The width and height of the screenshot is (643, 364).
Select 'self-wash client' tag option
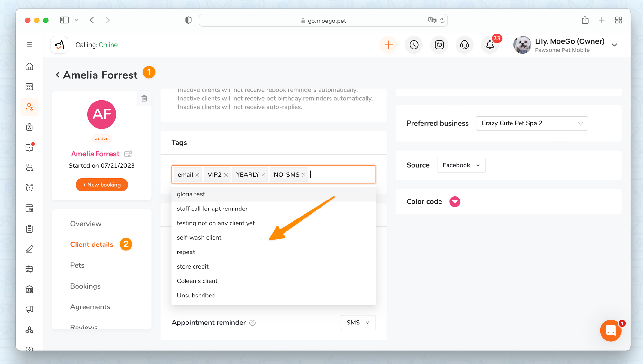pyautogui.click(x=199, y=237)
